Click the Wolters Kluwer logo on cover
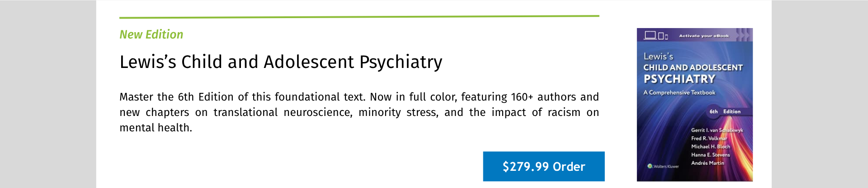The image size is (868, 188). pos(663,166)
